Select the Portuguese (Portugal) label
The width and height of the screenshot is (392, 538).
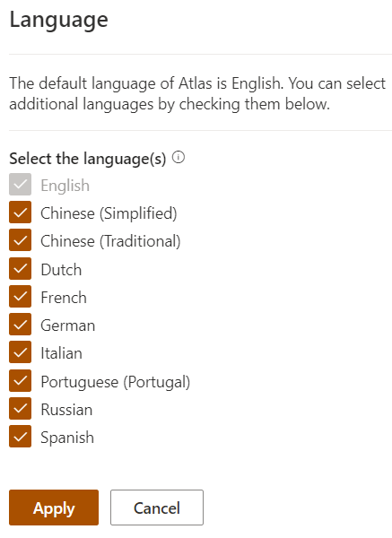116,382
